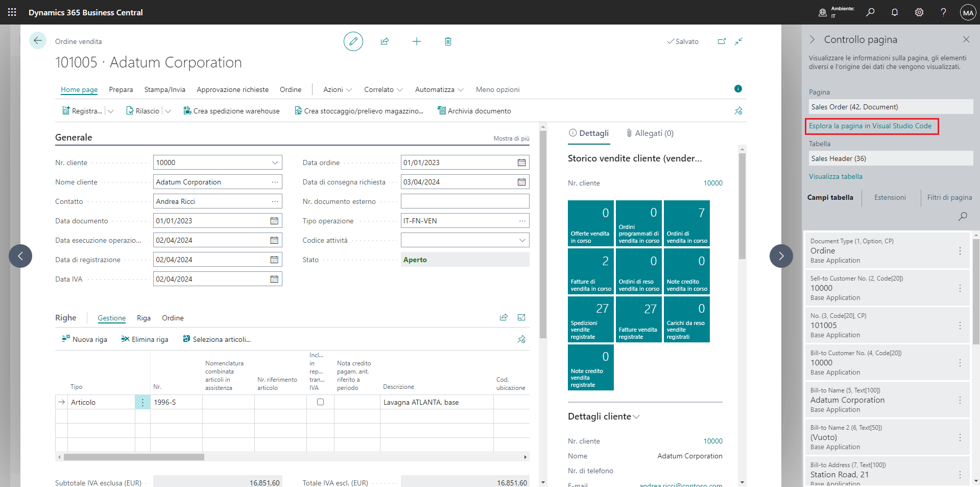The width and height of the screenshot is (980, 487).
Task: Maximize the Righe section icon
Action: (521, 317)
